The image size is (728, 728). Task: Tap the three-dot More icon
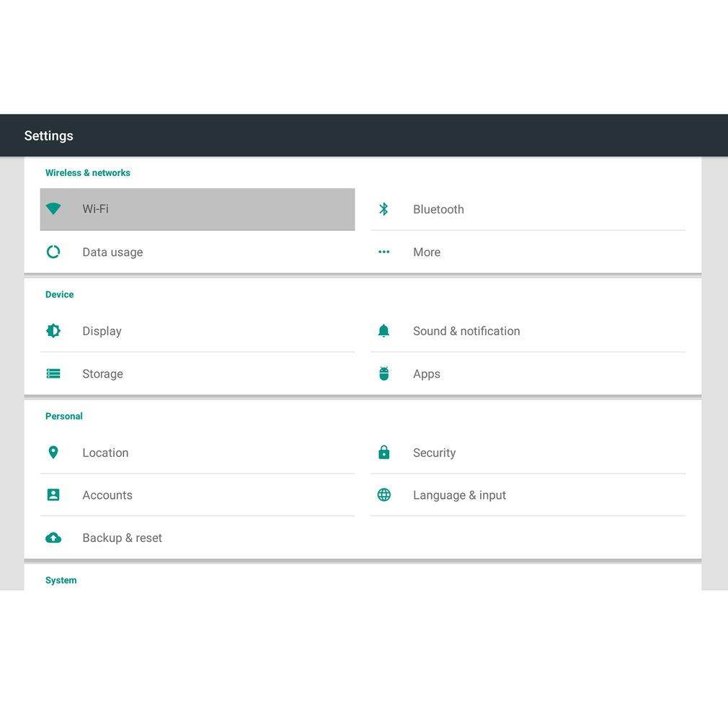click(383, 252)
